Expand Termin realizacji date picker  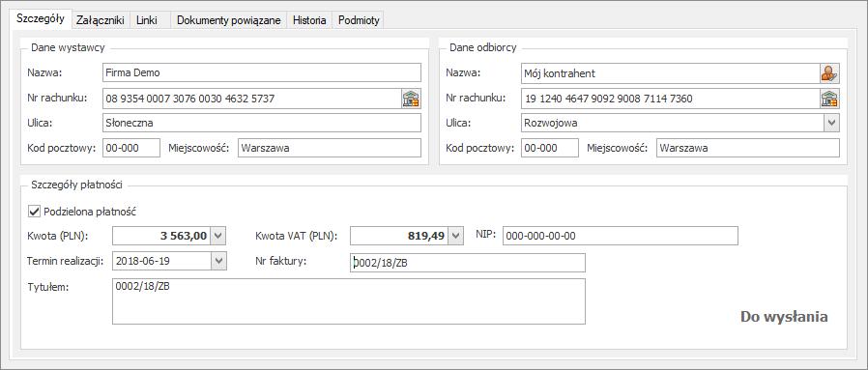(219, 261)
